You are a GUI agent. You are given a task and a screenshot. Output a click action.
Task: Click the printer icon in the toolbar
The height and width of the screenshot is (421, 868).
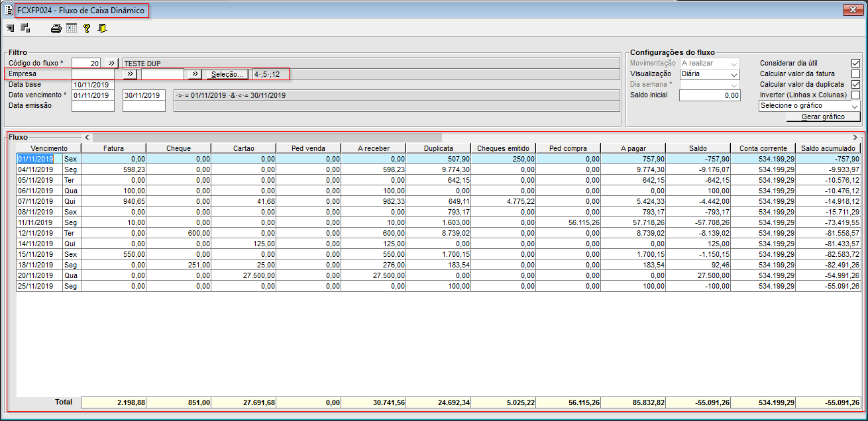[x=56, y=28]
